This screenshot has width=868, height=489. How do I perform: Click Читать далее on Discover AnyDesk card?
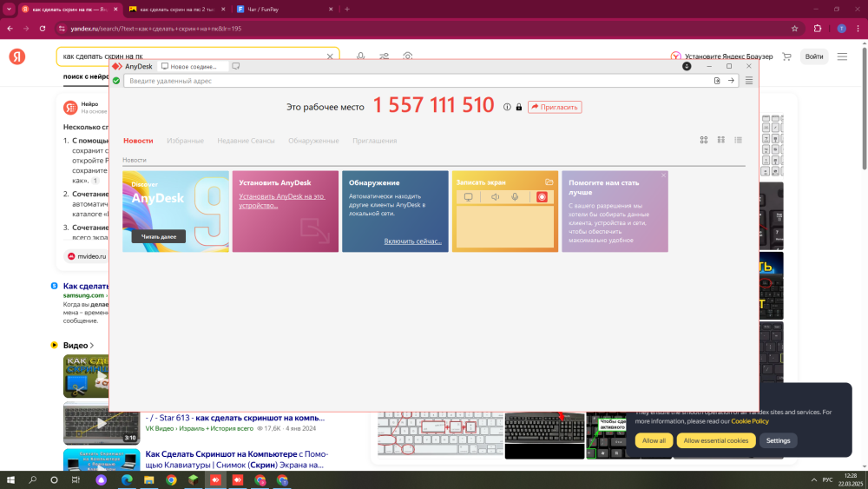pyautogui.click(x=158, y=236)
